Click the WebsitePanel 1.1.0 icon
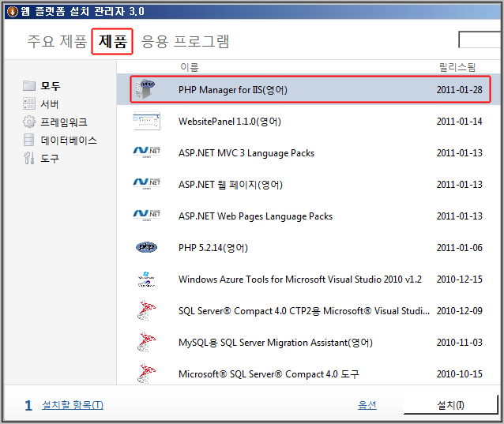Image resolution: width=504 pixels, height=424 pixels. pos(146,121)
